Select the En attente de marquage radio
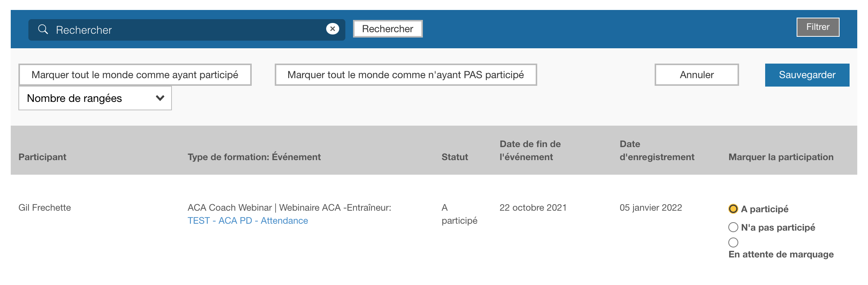Viewport: 868px width, 285px height. click(733, 242)
